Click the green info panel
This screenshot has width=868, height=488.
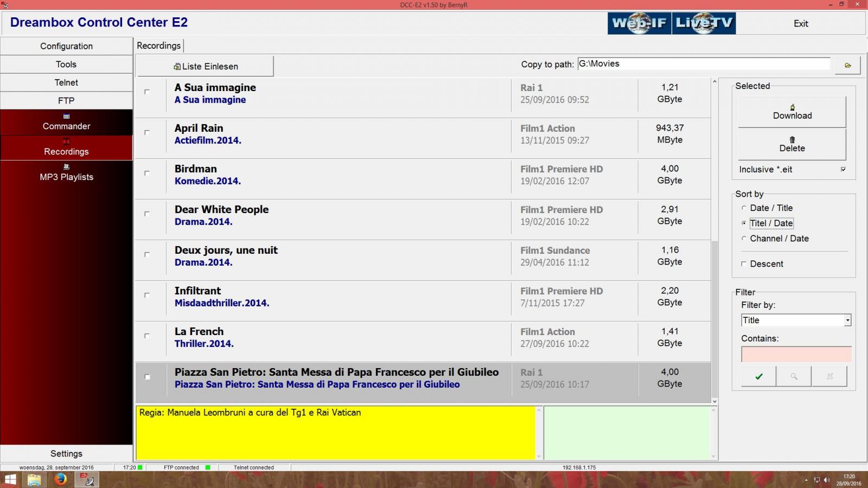click(627, 433)
